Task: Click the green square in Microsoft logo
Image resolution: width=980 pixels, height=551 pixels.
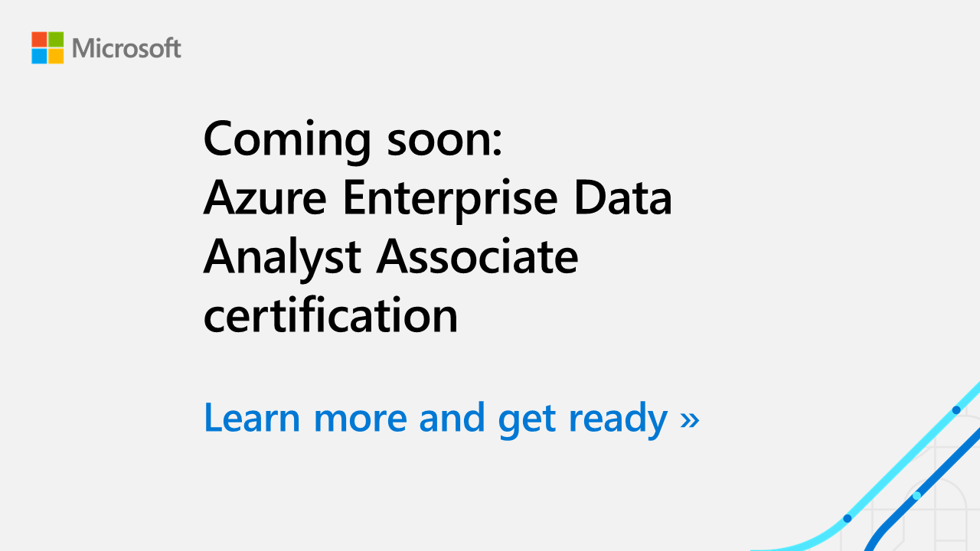Action: 56,39
